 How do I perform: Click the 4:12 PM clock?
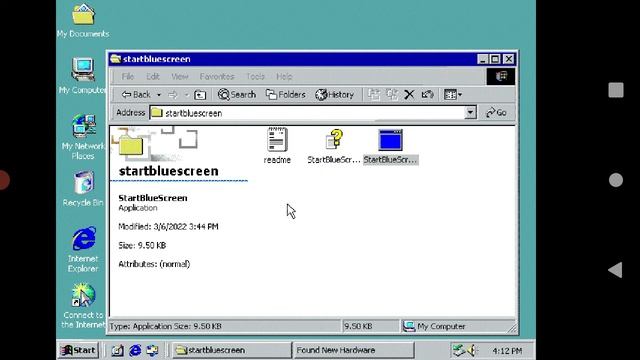507,351
